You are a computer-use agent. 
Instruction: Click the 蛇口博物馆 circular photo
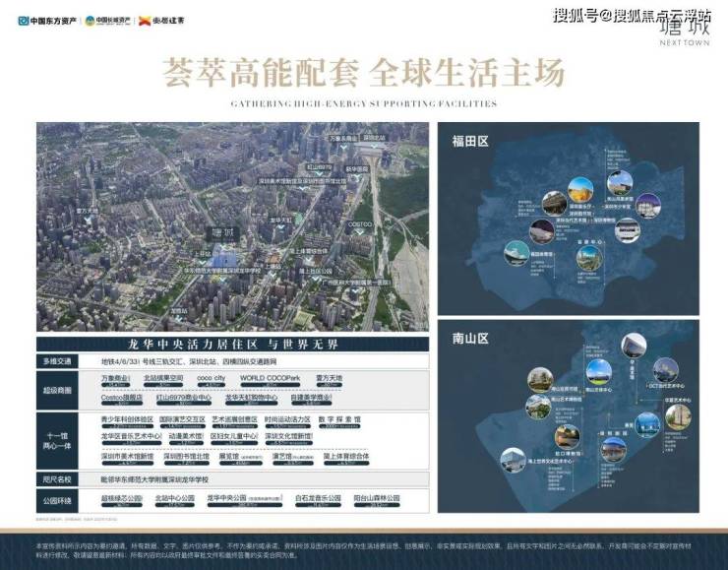(568, 438)
